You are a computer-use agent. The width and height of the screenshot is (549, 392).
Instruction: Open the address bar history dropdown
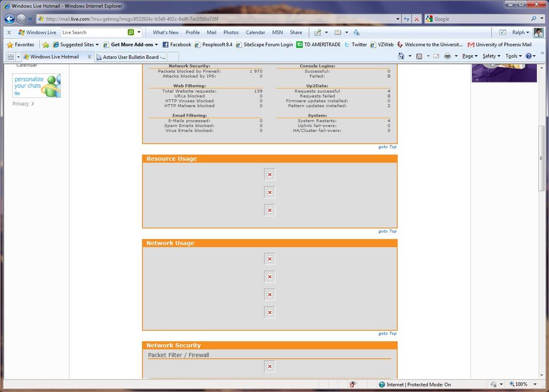(398, 19)
